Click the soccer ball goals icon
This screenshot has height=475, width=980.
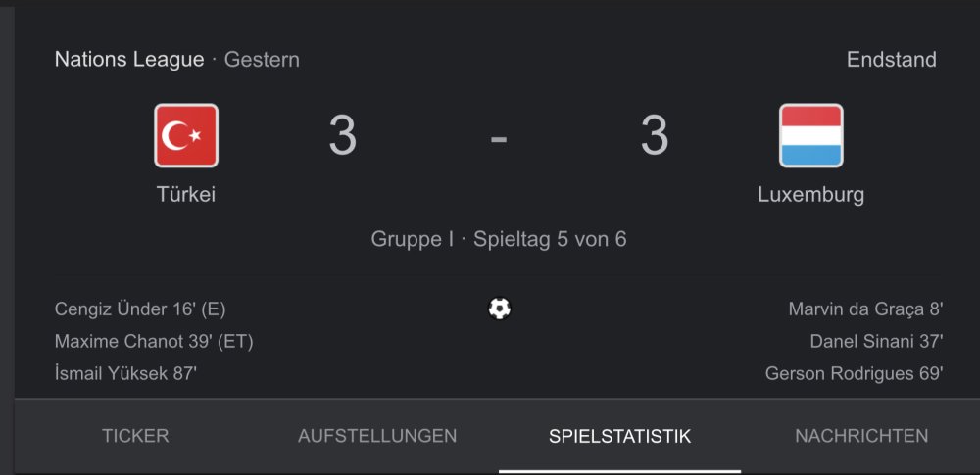[x=499, y=309]
